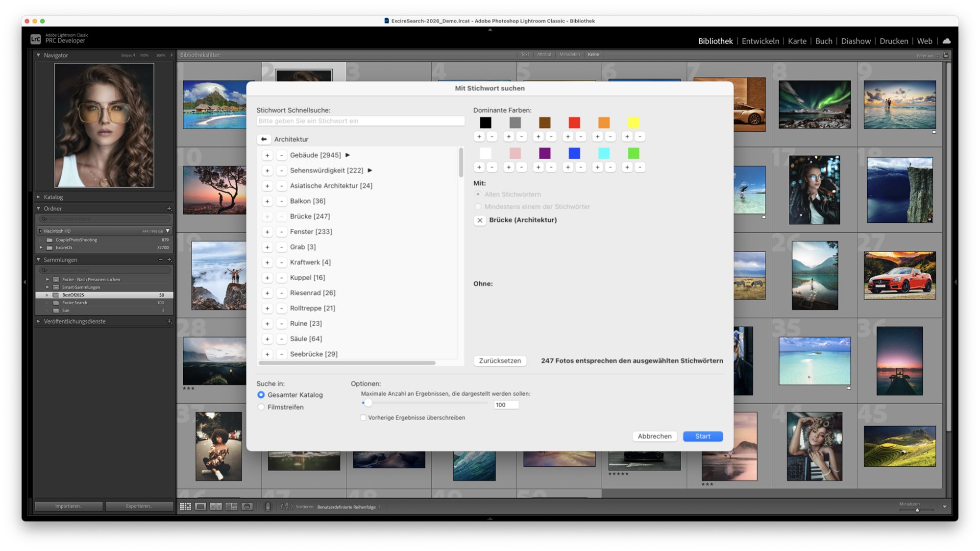Screen dimensions: 980x551
Task: Switch to grid view in the toolbar
Action: coord(185,507)
